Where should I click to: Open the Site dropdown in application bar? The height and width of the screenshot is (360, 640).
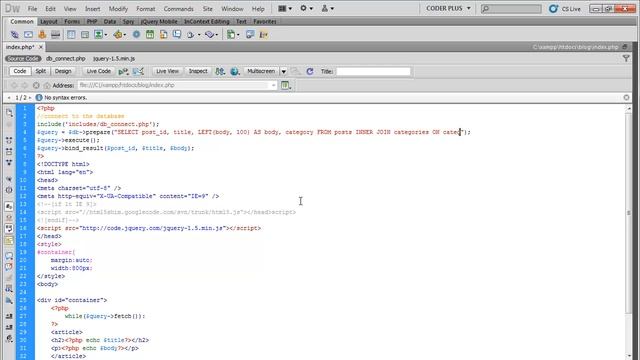328,8
